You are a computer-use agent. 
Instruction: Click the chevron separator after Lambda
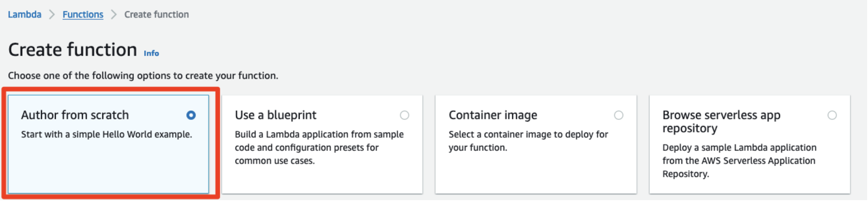pyautogui.click(x=52, y=15)
